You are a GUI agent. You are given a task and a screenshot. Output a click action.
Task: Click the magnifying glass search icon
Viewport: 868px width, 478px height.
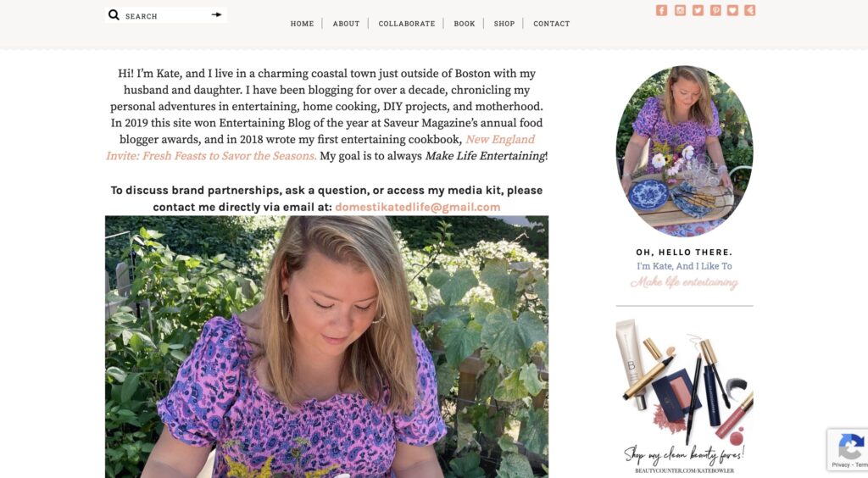pos(114,15)
